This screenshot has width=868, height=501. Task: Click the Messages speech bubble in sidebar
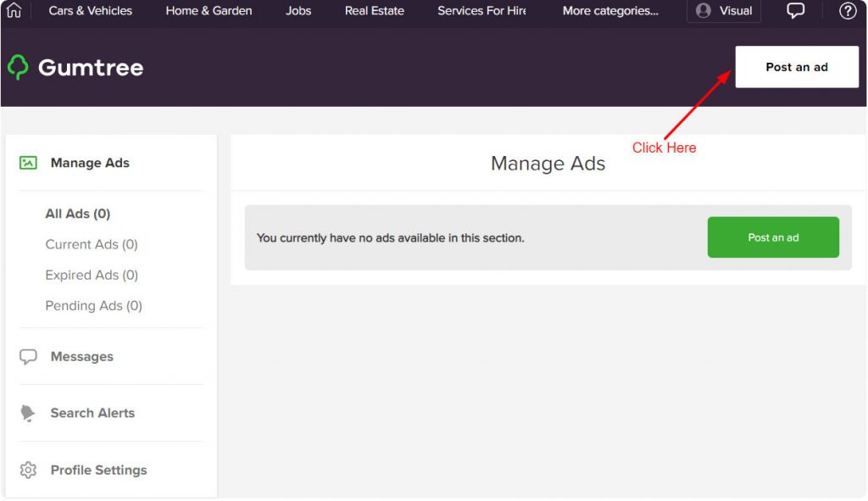click(x=28, y=356)
